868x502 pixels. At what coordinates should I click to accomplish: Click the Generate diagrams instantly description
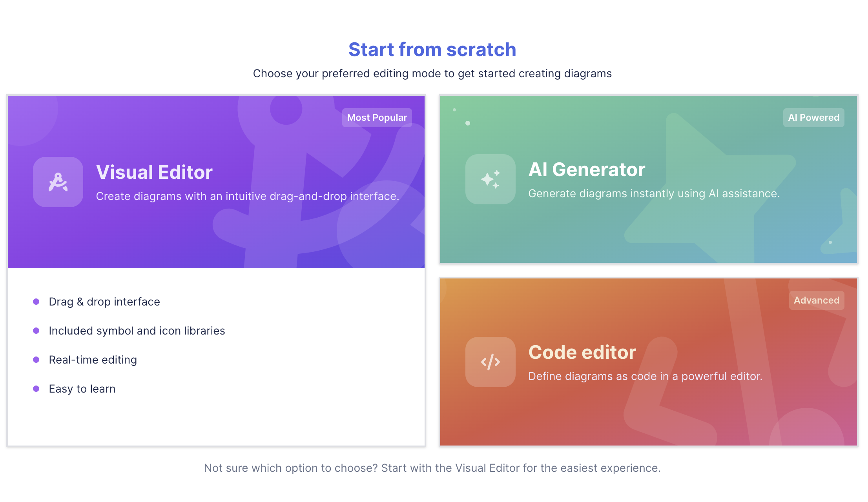[654, 193]
